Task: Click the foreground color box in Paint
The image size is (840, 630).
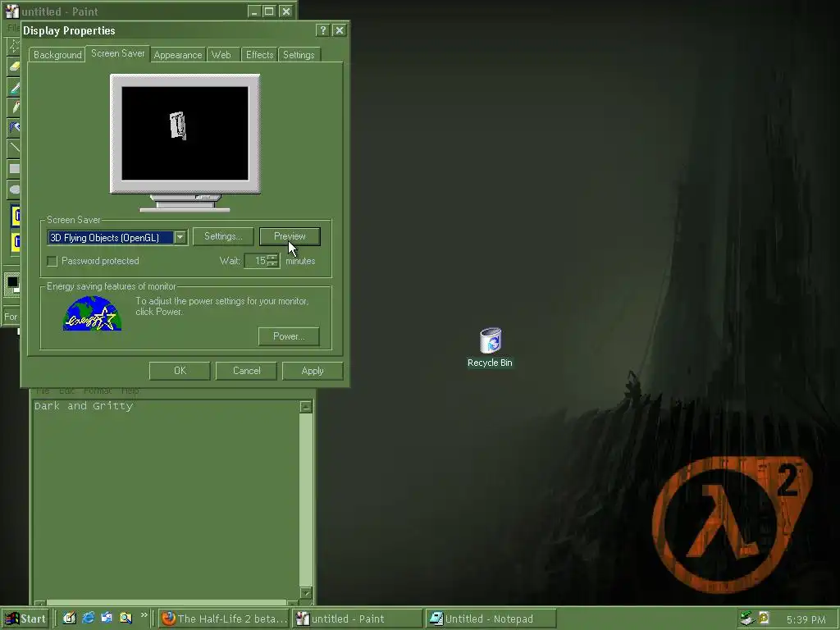Action: (11, 282)
